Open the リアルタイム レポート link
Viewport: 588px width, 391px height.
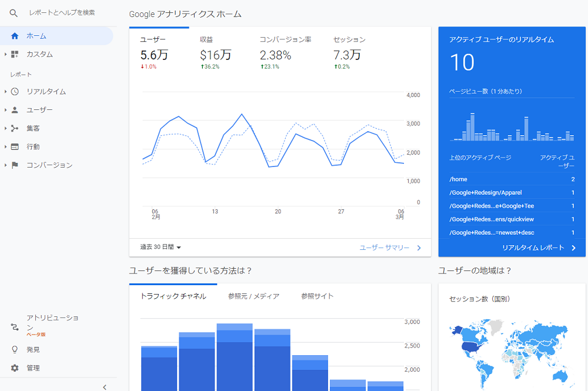point(533,248)
